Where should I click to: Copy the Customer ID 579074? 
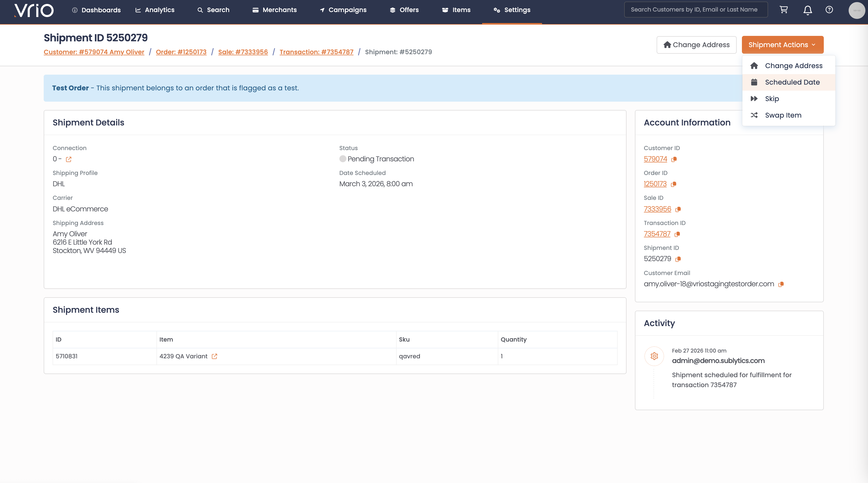tap(674, 159)
